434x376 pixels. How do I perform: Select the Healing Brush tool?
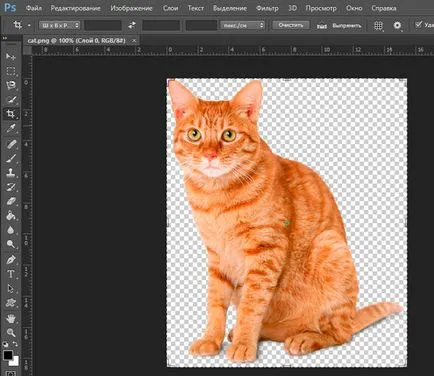(11, 144)
